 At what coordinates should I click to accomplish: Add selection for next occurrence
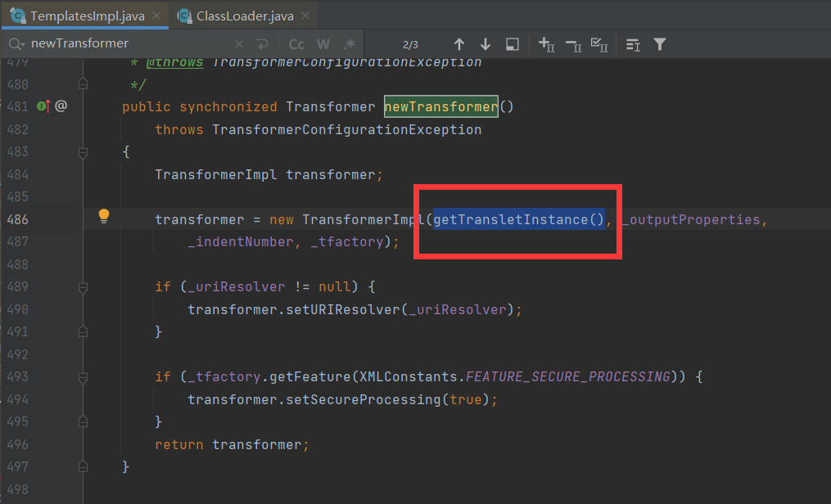pos(546,44)
